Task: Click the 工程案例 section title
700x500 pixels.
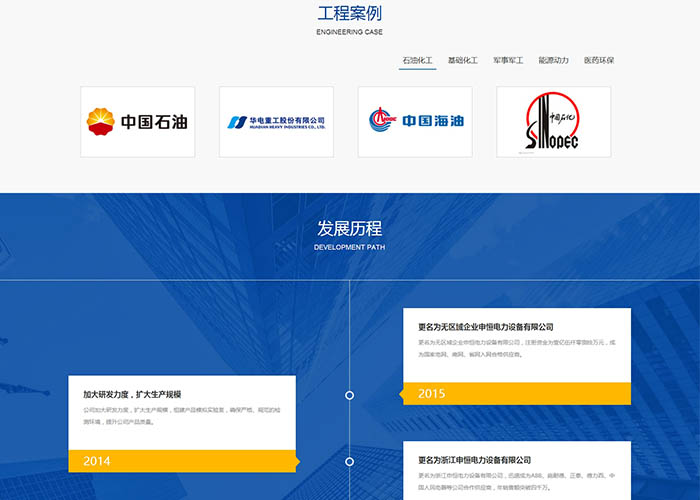Action: (x=350, y=13)
